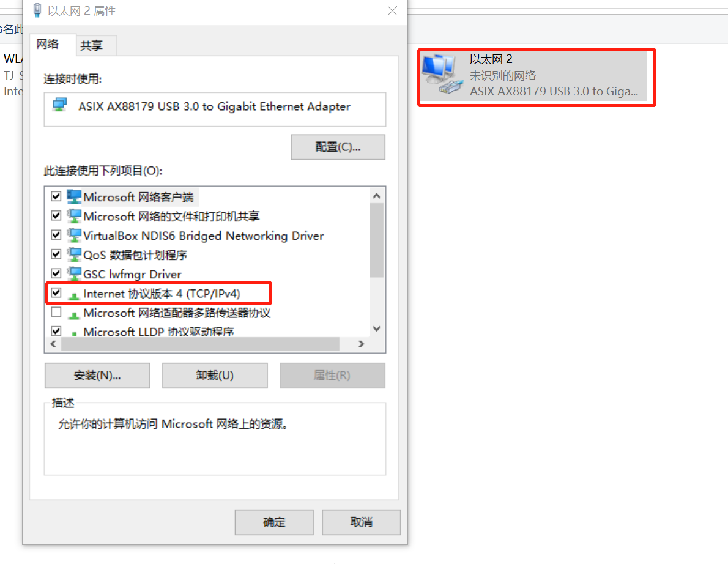Click the title bar icon of 以太网 2 属性
Image resolution: width=728 pixels, height=564 pixels.
37,10
